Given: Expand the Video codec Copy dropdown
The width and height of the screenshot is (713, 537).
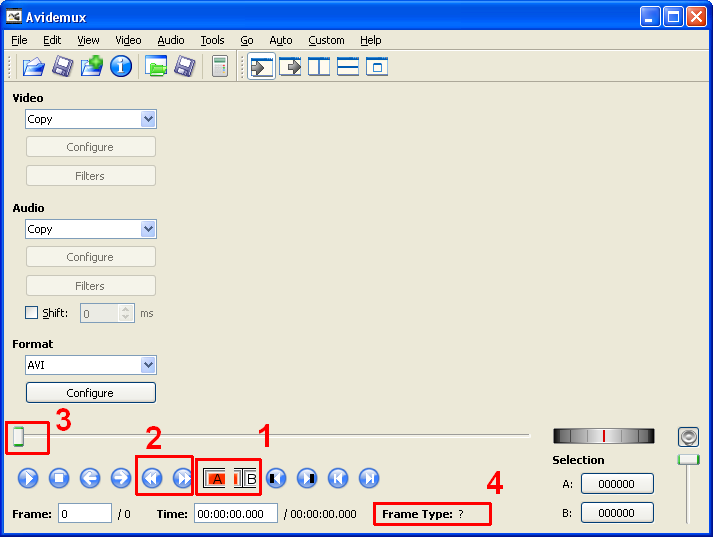Looking at the screenshot, I should [148, 119].
